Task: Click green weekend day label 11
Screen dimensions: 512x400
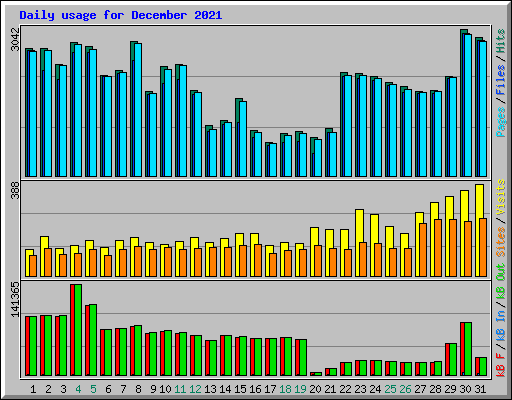Action: [x=180, y=389]
